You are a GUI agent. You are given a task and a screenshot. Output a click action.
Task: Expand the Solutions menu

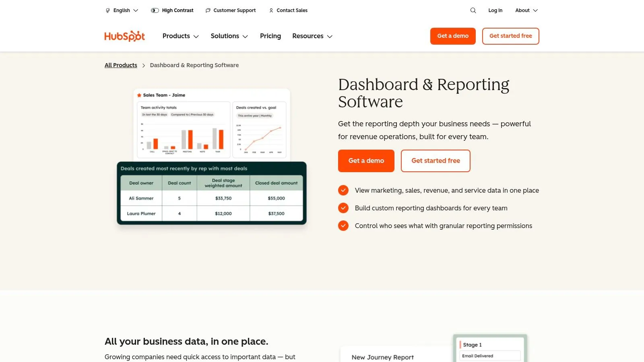point(229,36)
